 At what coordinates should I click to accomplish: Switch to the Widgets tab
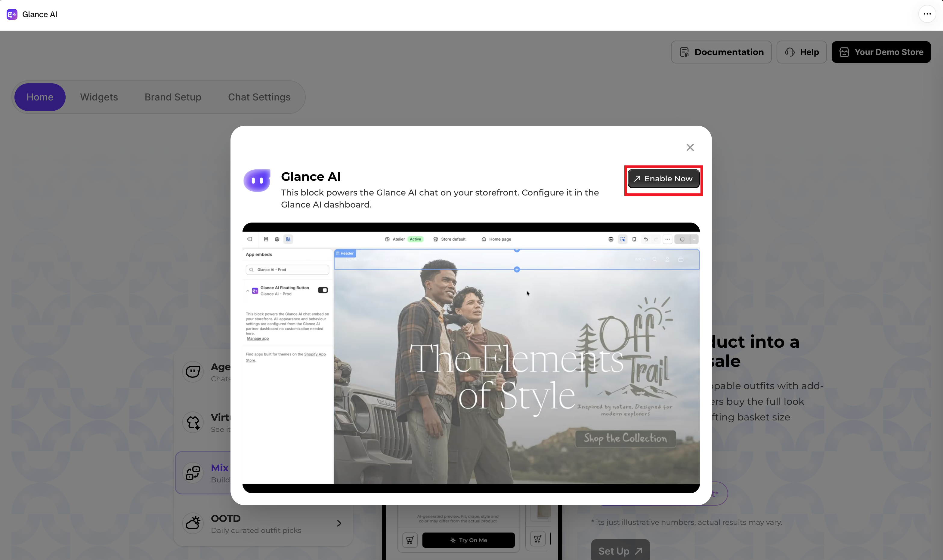pos(99,97)
